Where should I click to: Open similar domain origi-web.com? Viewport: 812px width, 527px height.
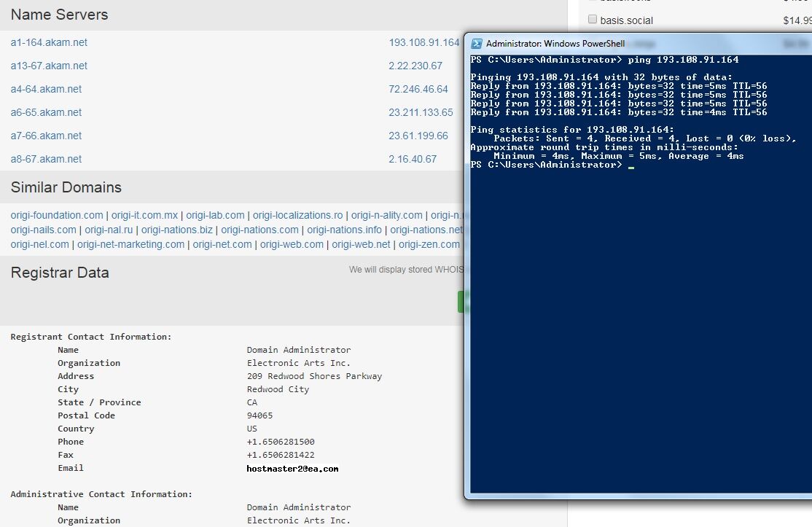[292, 244]
